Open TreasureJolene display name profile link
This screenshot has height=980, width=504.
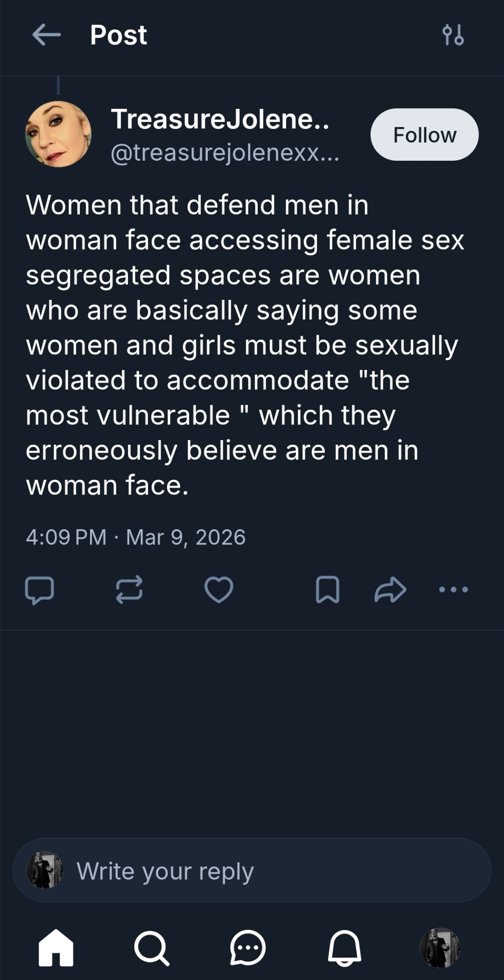point(220,119)
